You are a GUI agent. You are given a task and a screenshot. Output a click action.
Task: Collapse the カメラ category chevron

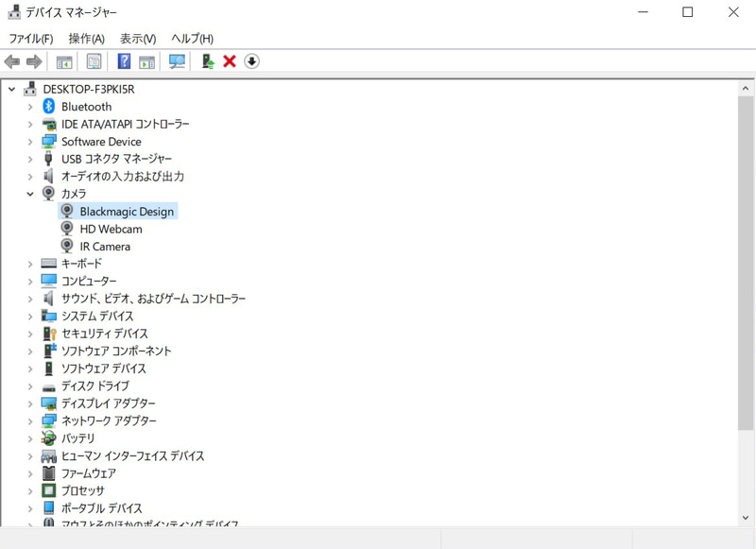tap(31, 194)
